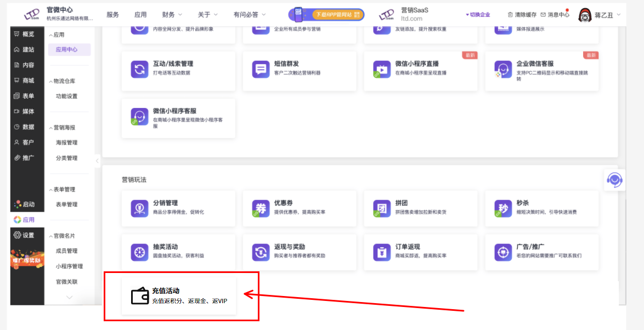
Task: Open the 拼团 group-buy icon
Action: click(381, 208)
